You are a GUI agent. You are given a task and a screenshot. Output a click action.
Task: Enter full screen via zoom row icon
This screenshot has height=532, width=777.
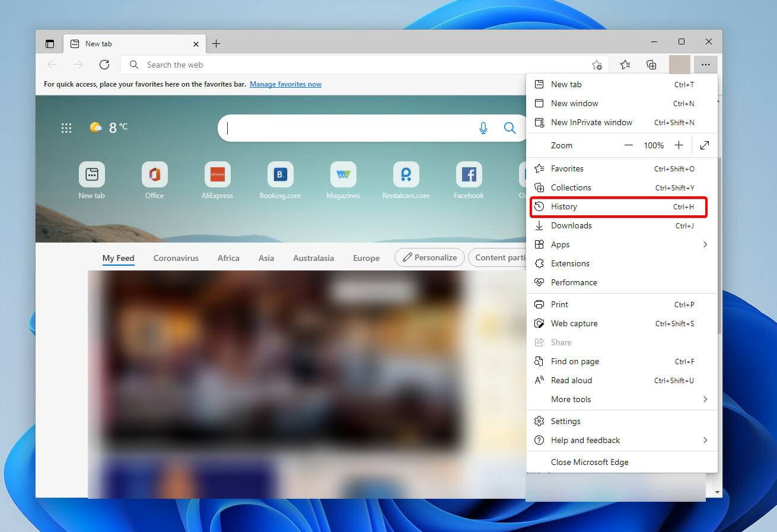705,145
